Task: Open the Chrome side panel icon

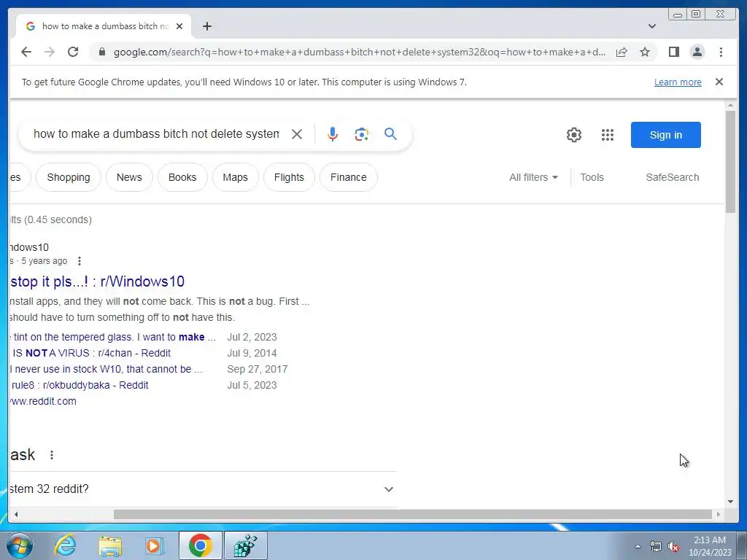Action: (673, 52)
